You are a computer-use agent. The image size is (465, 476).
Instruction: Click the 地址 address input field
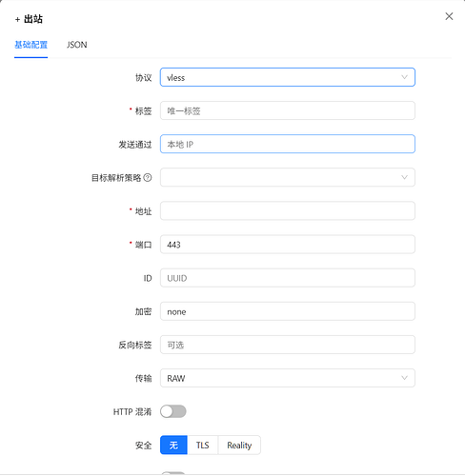pyautogui.click(x=288, y=210)
